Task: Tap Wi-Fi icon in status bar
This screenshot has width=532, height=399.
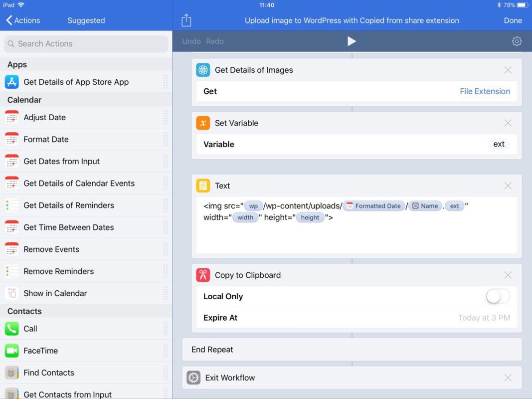Action: pyautogui.click(x=21, y=5)
